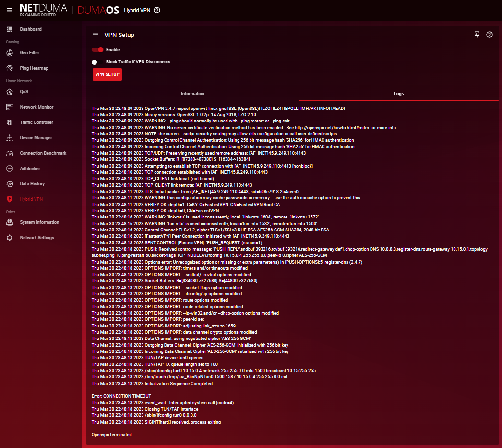This screenshot has height=448, width=502.
Task: Switch to the Information tab
Action: pyautogui.click(x=192, y=94)
